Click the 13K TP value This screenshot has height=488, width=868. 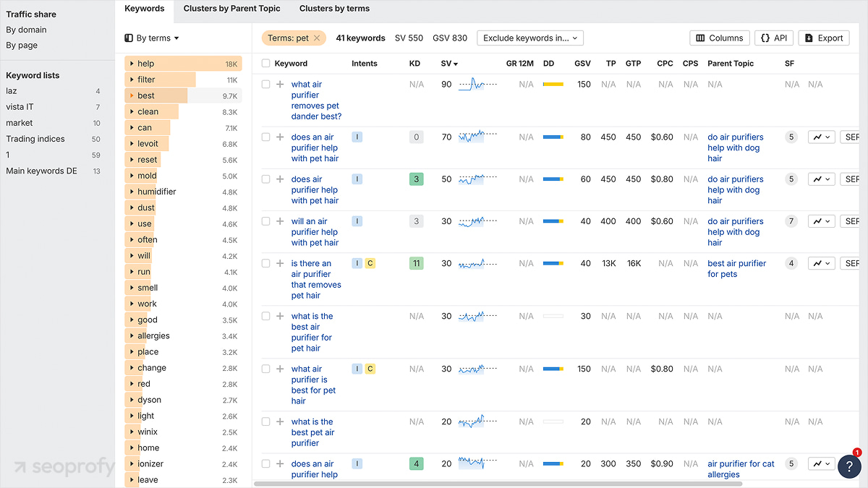609,264
